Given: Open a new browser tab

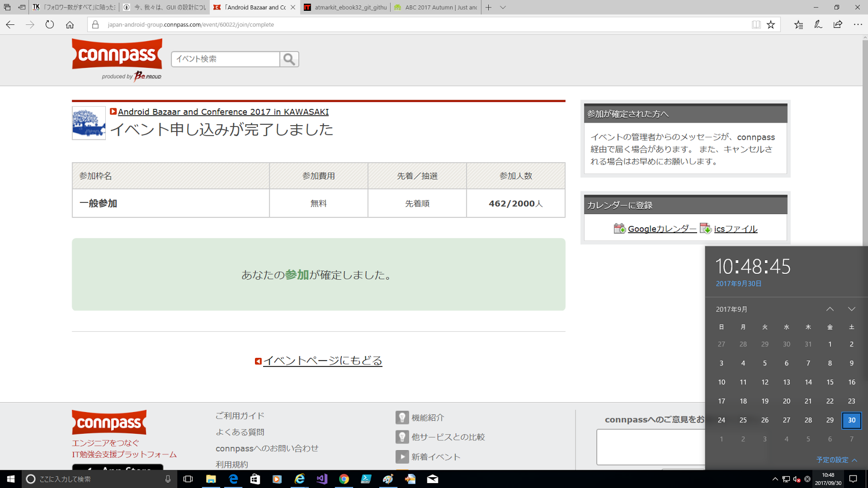Looking at the screenshot, I should [x=488, y=7].
